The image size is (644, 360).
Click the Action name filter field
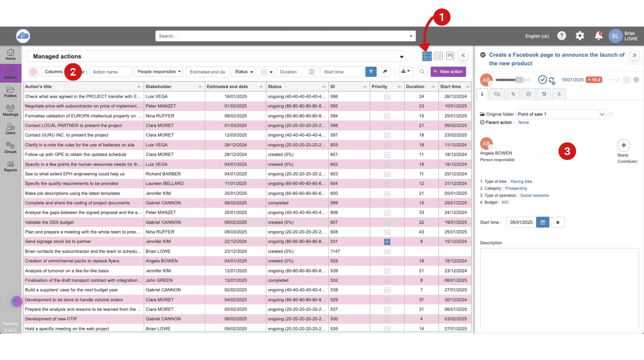[x=110, y=72]
